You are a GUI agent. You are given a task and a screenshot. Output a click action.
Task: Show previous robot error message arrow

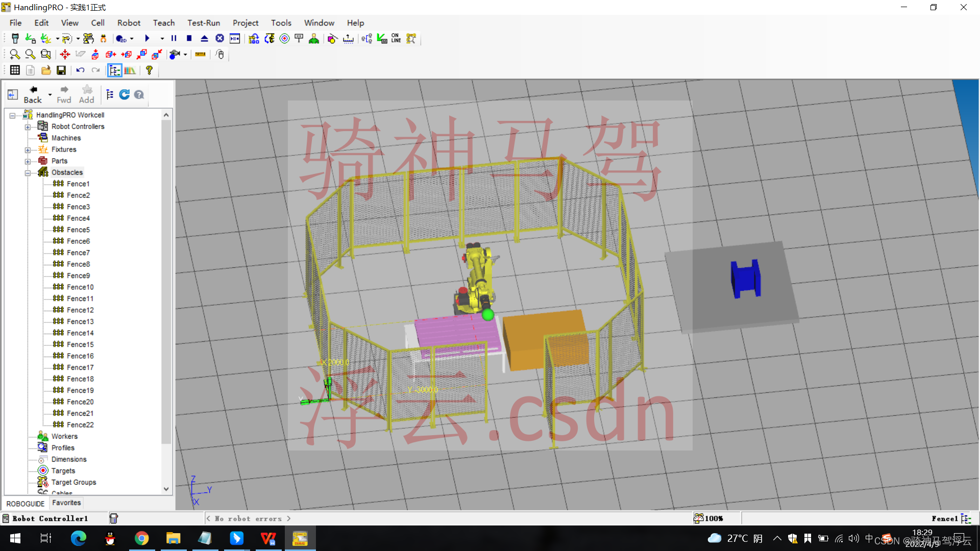click(x=208, y=519)
